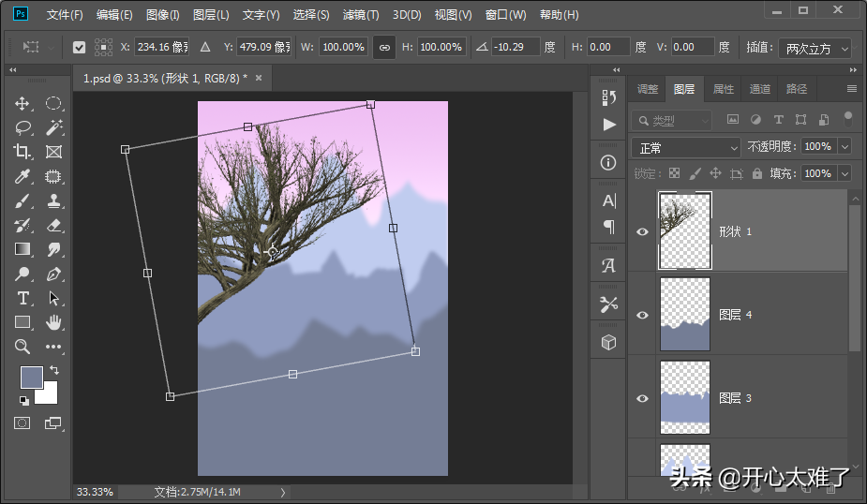The width and height of the screenshot is (867, 504).
Task: Select the Elliptical Marquee tool
Action: 53,103
